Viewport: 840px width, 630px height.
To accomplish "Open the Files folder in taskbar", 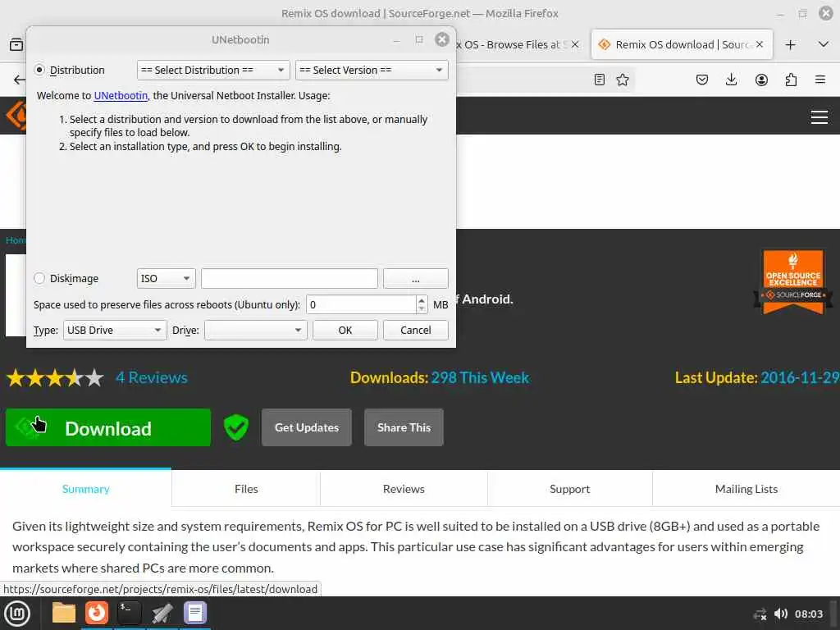I will [64, 613].
